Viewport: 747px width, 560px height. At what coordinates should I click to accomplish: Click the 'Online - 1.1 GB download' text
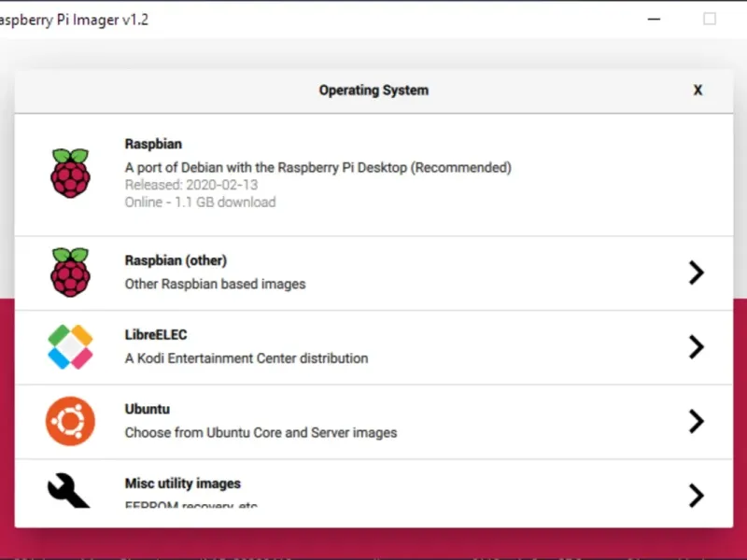[200, 202]
